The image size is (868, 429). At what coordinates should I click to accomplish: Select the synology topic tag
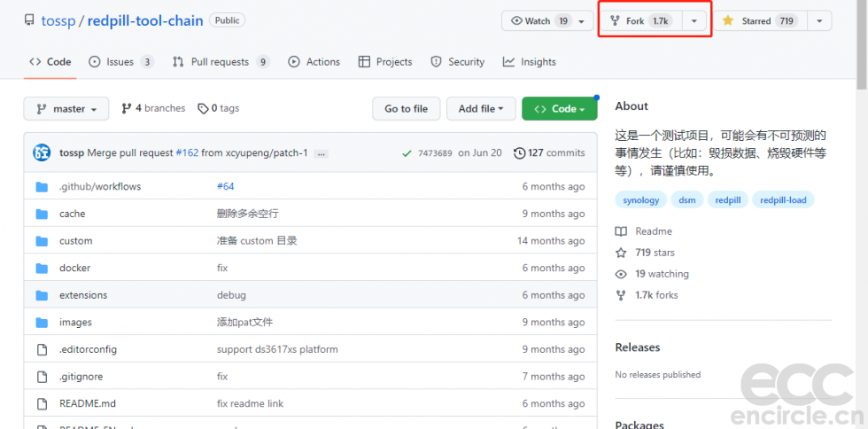[640, 200]
